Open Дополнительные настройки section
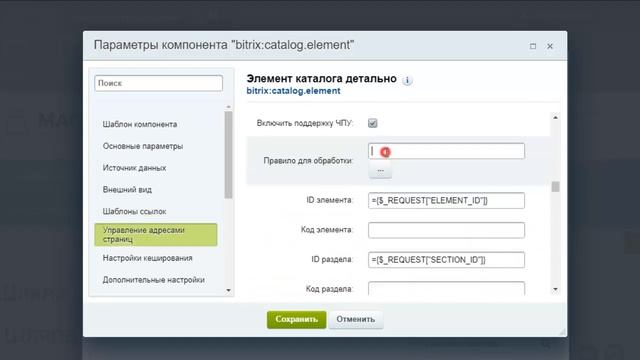Viewport: 640px width, 360px height. [x=153, y=280]
